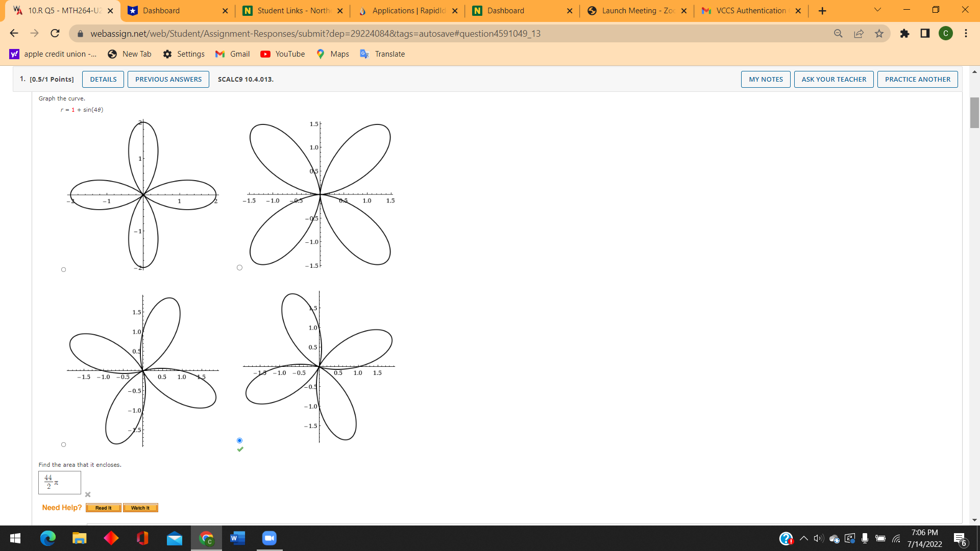Select the currently chosen bottom-right graph option
Screen dimensions: 980x551
point(239,440)
